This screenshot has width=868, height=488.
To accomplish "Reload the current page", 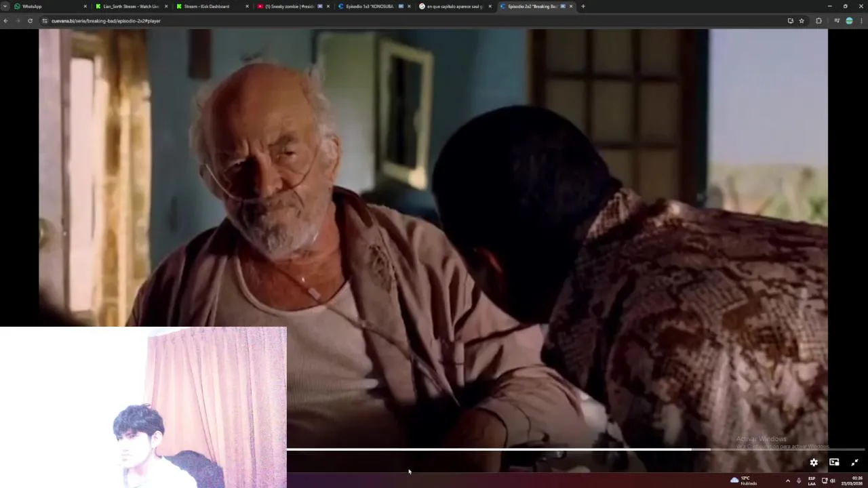I will [x=30, y=21].
